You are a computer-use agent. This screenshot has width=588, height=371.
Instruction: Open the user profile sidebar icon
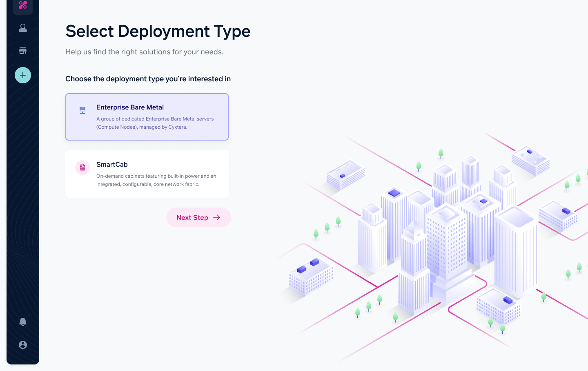[23, 28]
